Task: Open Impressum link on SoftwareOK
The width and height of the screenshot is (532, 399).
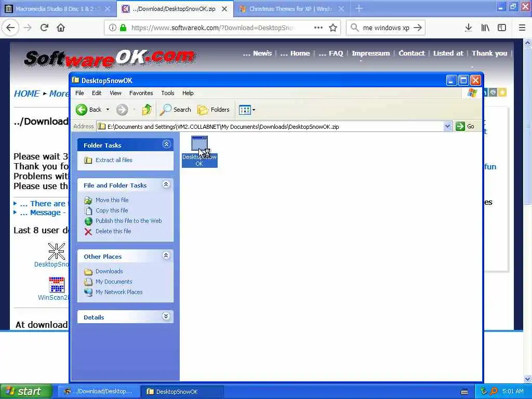Action: (370, 54)
